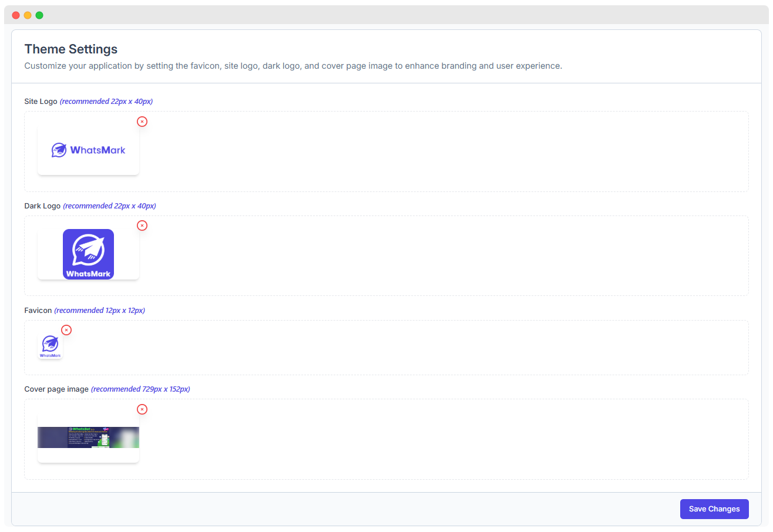The height and width of the screenshot is (532, 773).
Task: Select the WhatsMark Site Logo thumbnail
Action: click(x=88, y=150)
